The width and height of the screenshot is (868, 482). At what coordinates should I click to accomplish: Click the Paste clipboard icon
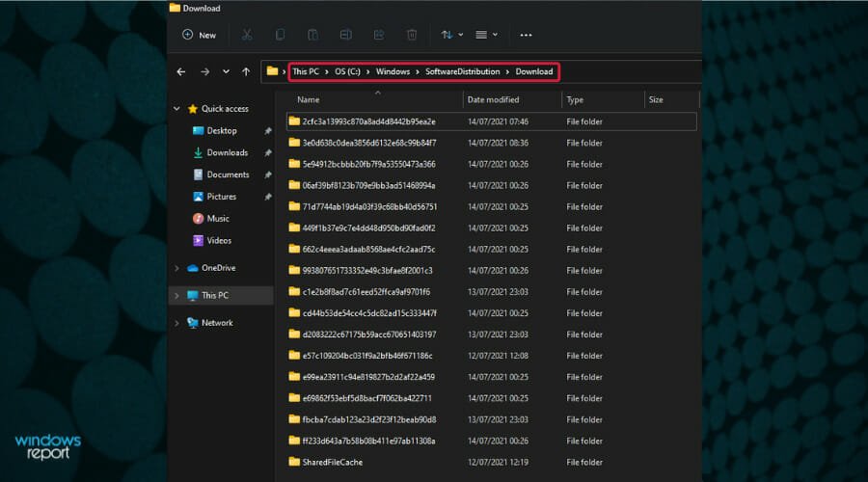(x=312, y=35)
